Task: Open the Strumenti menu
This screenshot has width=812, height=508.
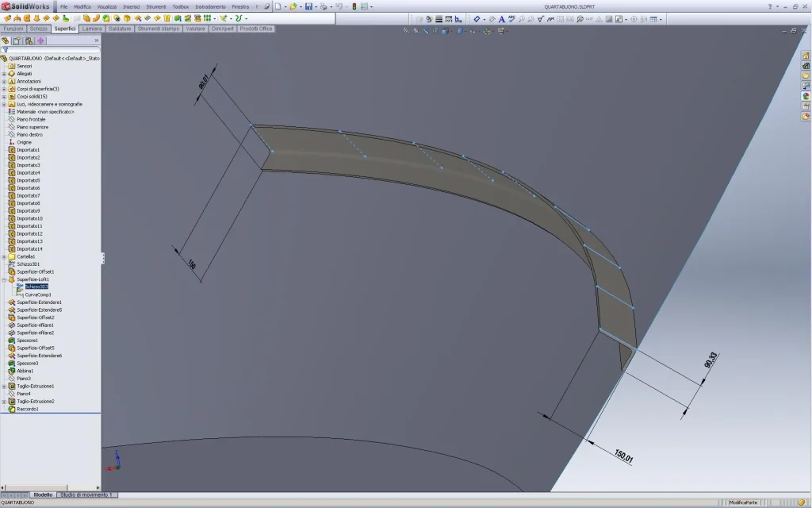Action: coord(156,6)
